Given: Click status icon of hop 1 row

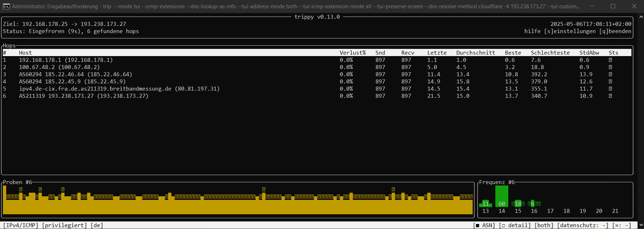Looking at the screenshot, I should pos(610,60).
